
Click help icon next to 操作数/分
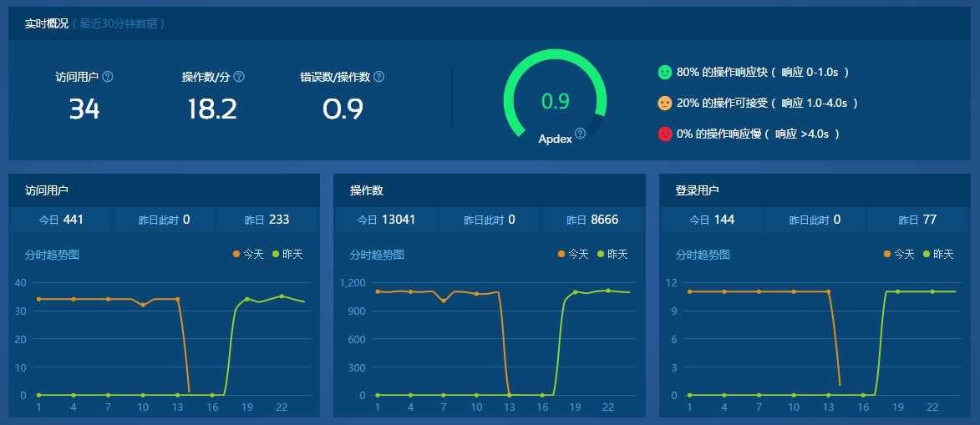239,77
